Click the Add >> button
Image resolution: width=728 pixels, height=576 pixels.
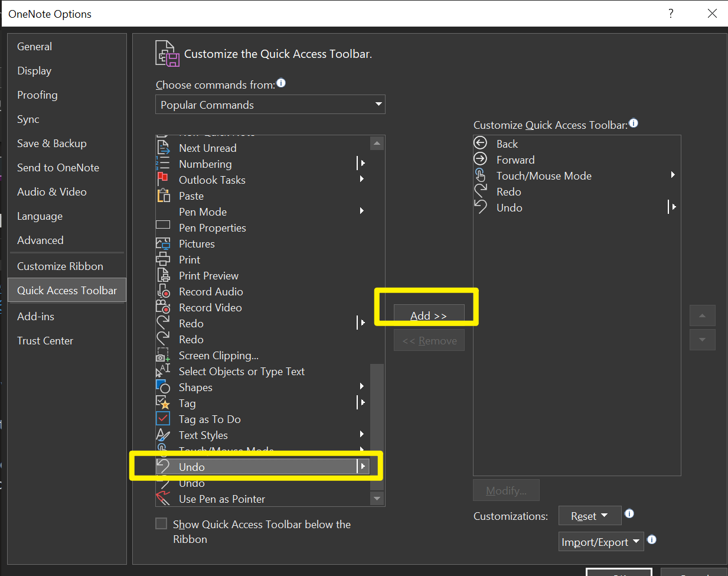[x=429, y=315]
